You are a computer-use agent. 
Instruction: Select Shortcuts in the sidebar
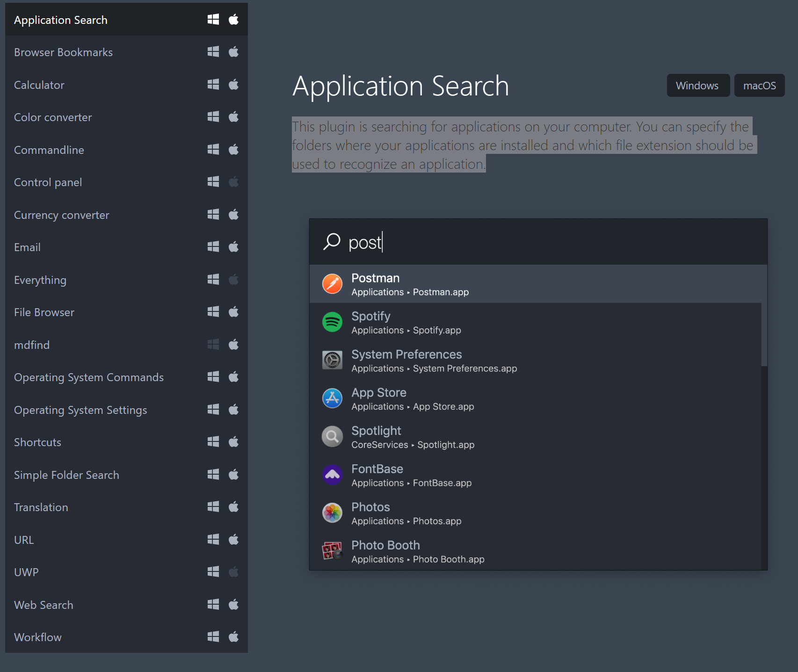[126, 442]
